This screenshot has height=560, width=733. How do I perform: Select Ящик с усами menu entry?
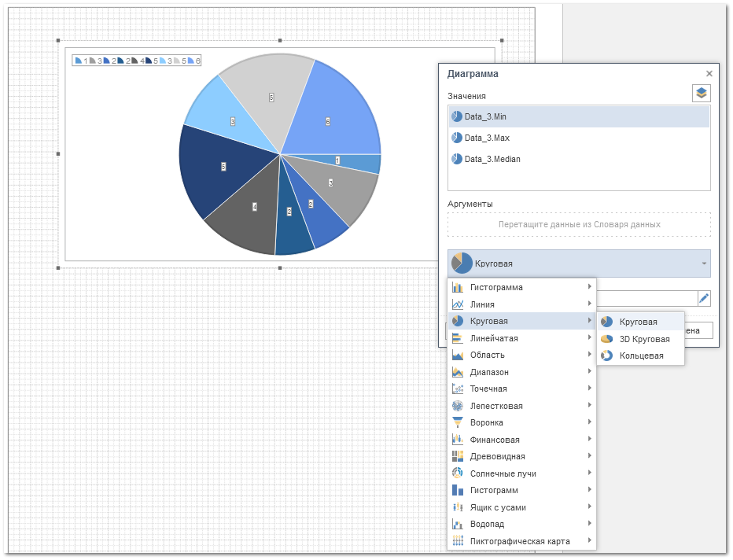click(498, 507)
